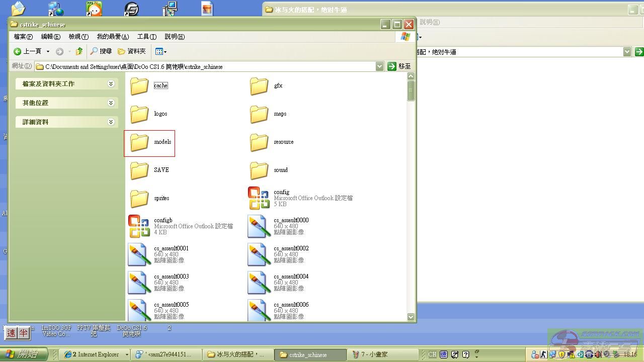Open the maps folder icon
Screen dimensions: 644x362
(x=259, y=114)
